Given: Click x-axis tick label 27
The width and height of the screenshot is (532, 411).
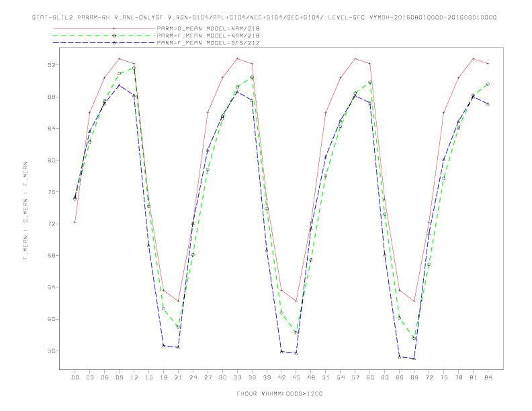Looking at the screenshot, I should click(208, 377).
